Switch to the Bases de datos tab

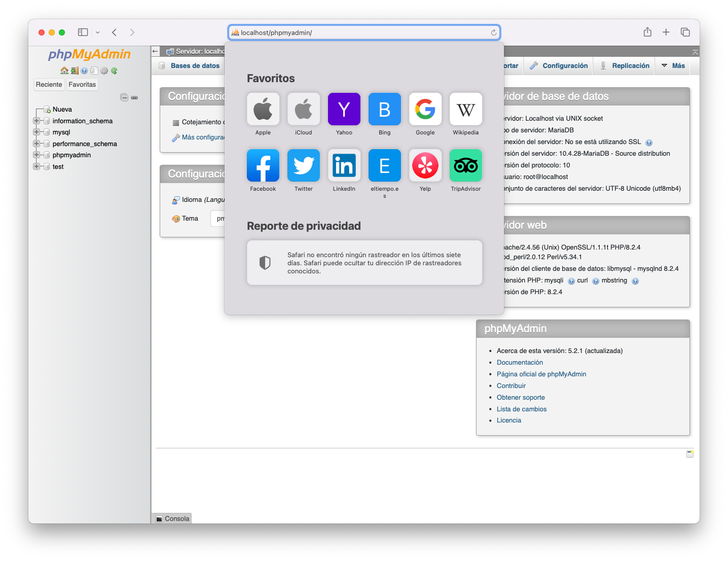(x=195, y=66)
